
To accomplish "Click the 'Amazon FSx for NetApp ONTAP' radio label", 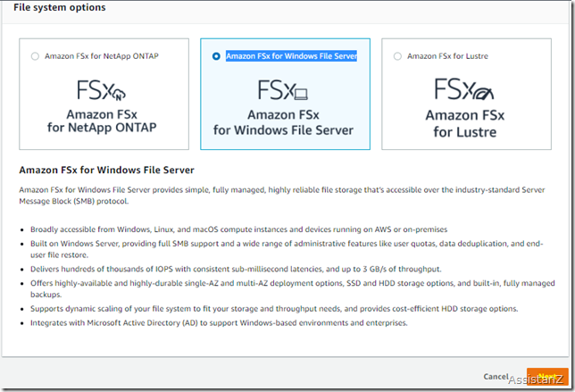I will [102, 56].
